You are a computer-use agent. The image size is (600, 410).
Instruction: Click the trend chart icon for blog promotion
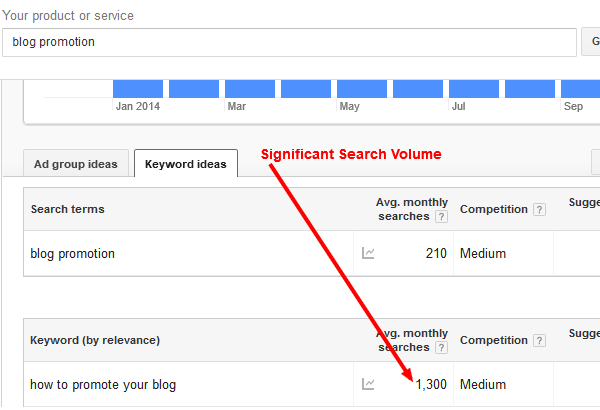368,254
